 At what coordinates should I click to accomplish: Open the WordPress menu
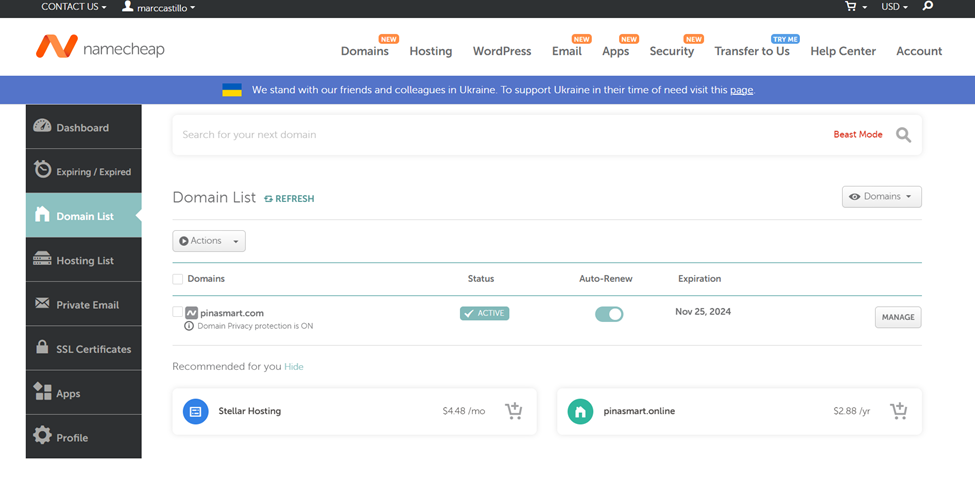pos(502,51)
